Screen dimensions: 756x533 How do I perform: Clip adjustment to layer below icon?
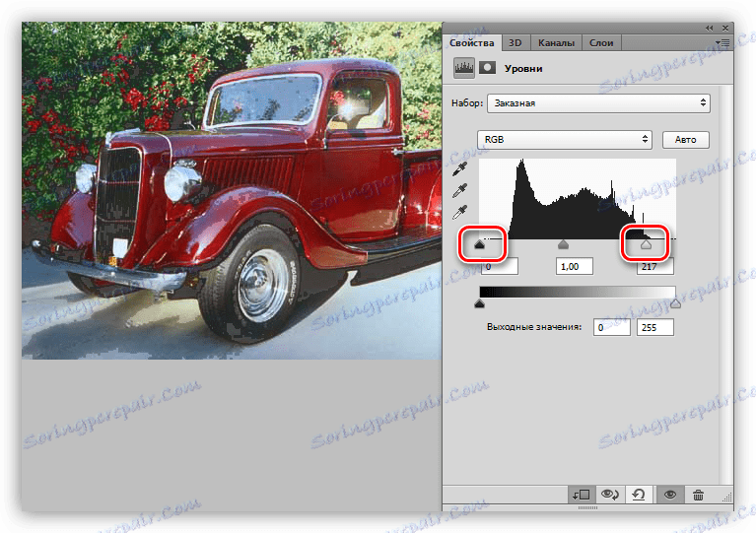pos(582,495)
